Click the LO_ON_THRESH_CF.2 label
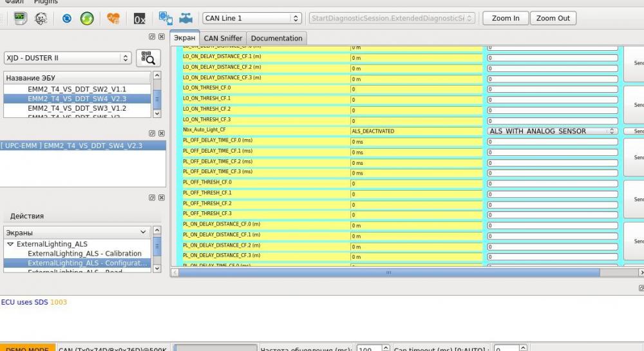The height and width of the screenshot is (351, 644). (x=207, y=109)
